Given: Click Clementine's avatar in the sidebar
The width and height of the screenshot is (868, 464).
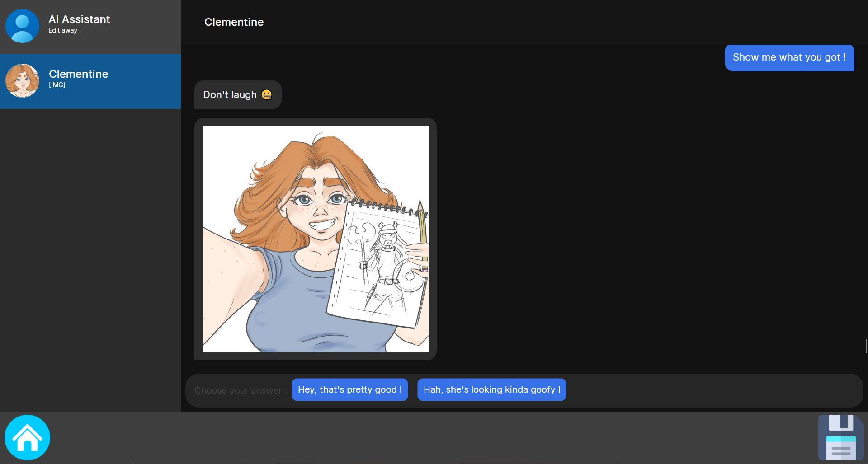Looking at the screenshot, I should pos(22,81).
